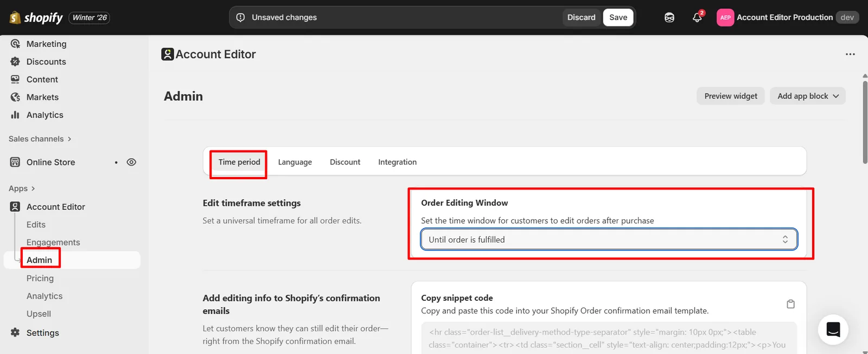Expand the Apps section
This screenshot has width=868, height=354.
coord(22,188)
